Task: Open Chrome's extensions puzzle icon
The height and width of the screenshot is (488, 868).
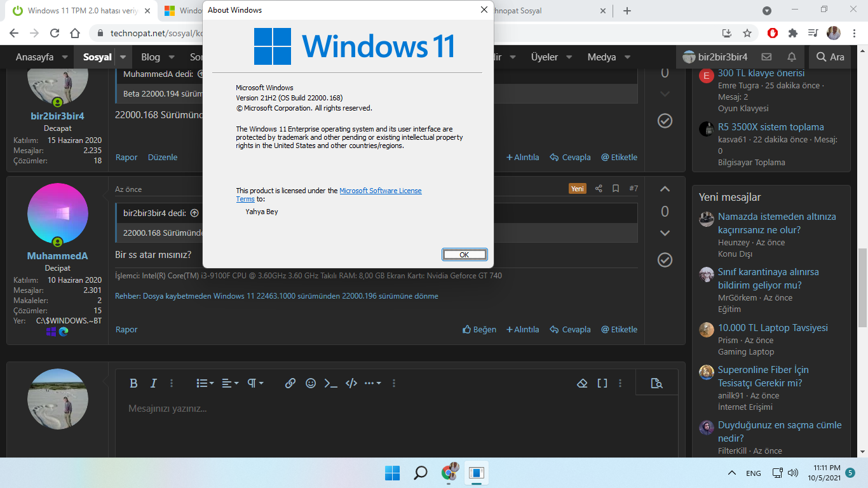Action: tap(792, 33)
